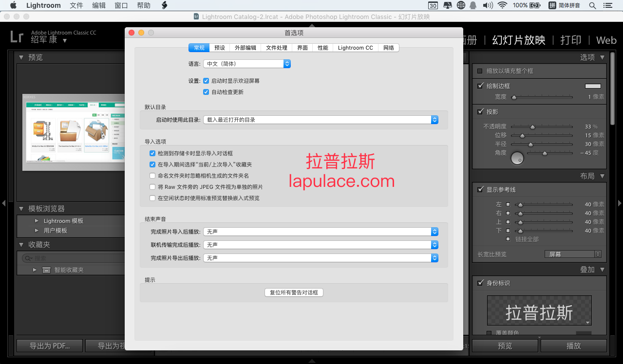Open the Apple menu icon
The height and width of the screenshot is (364, 623).
click(13, 5)
